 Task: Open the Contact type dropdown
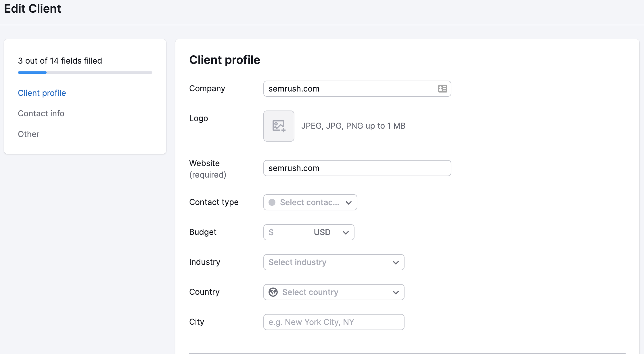[310, 202]
